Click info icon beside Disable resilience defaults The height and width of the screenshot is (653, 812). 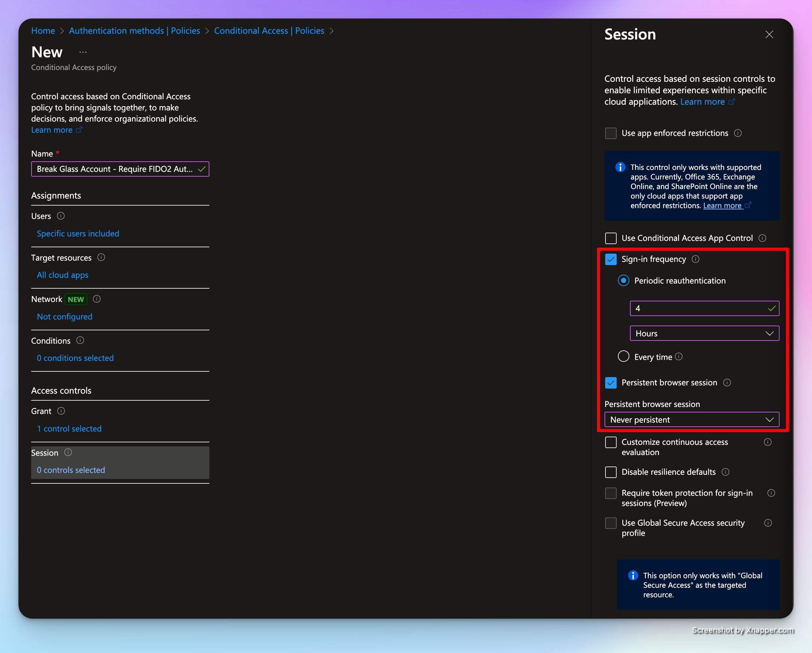tap(725, 472)
